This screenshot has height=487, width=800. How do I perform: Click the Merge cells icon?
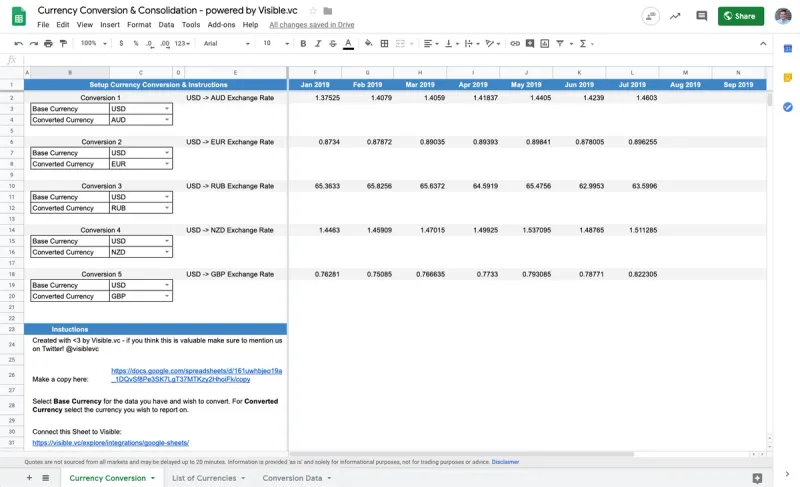400,44
